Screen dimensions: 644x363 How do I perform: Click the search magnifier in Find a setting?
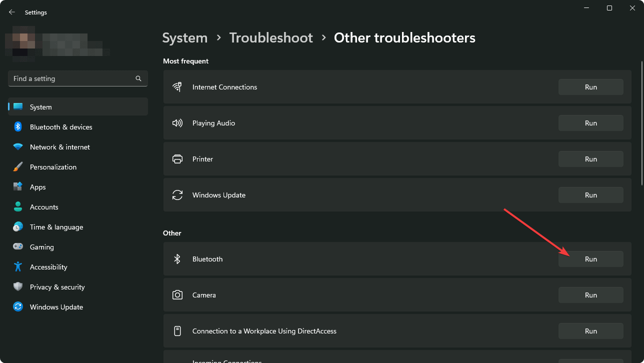coord(138,78)
